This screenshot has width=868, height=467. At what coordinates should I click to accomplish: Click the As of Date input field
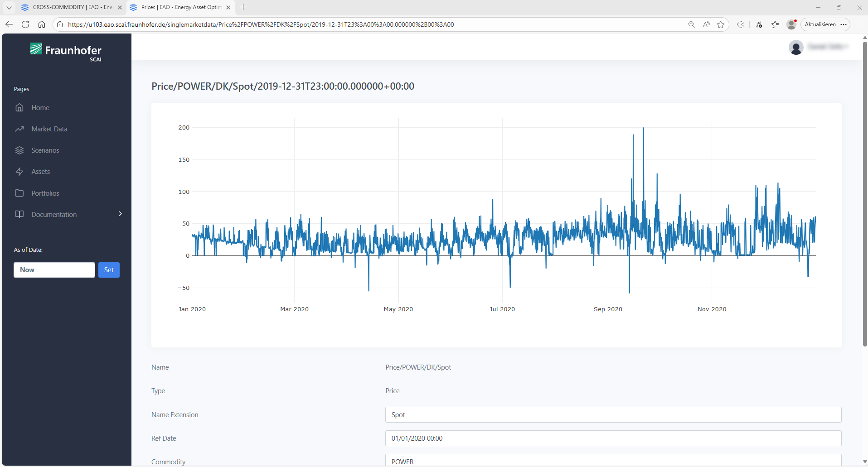tap(54, 270)
